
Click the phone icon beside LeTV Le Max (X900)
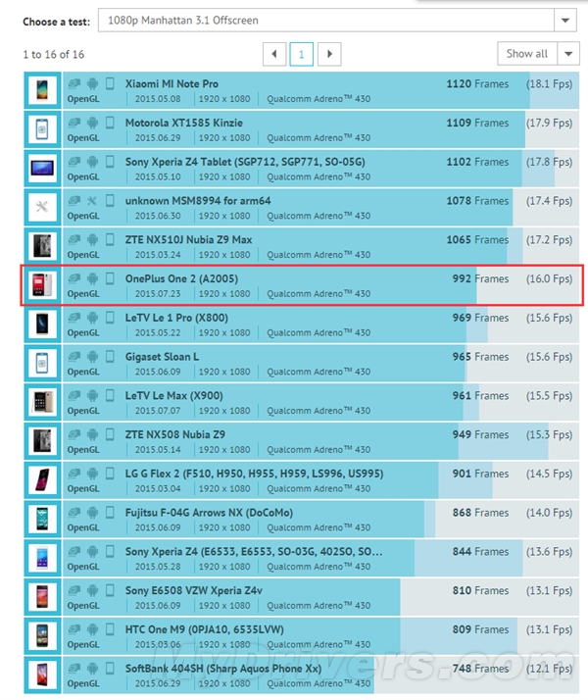110,395
